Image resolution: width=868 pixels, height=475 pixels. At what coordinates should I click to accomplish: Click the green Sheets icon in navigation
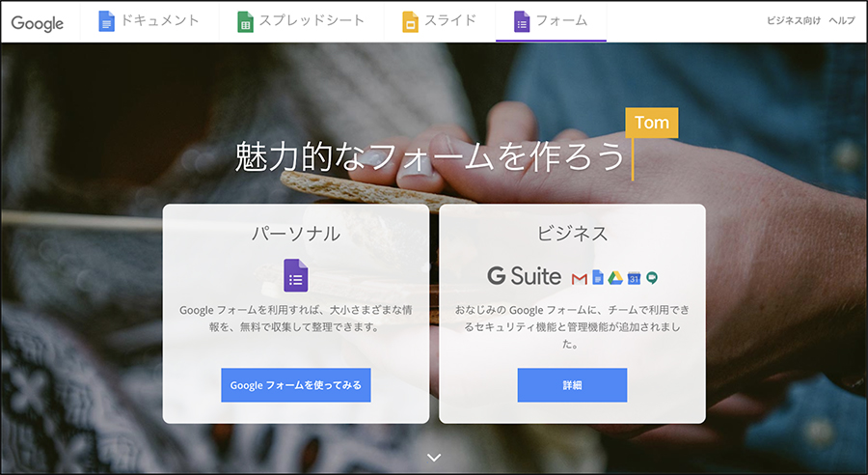tap(245, 21)
